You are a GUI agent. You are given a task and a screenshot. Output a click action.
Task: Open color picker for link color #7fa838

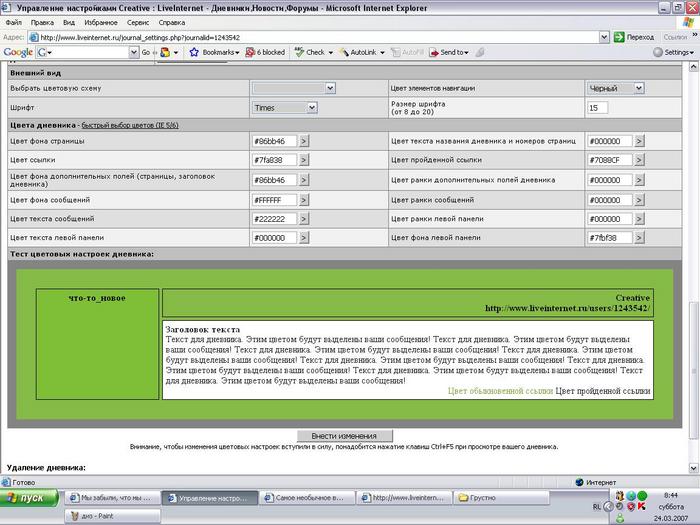point(304,160)
